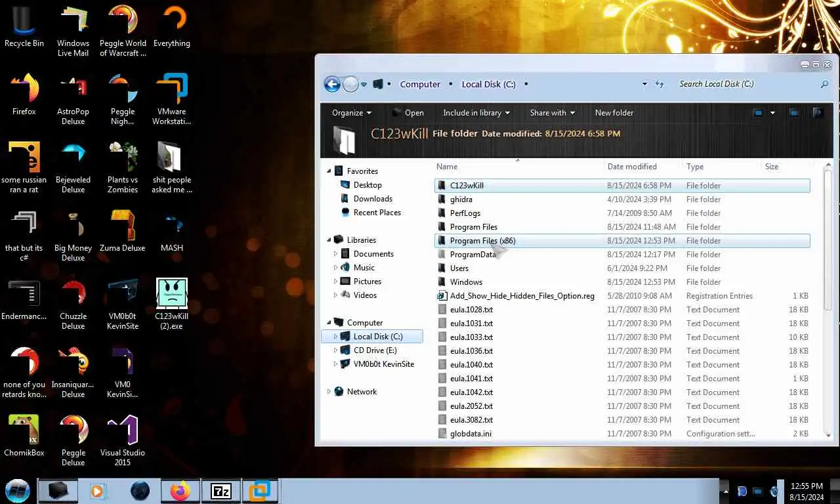Open address bar history dropdown

[644, 84]
